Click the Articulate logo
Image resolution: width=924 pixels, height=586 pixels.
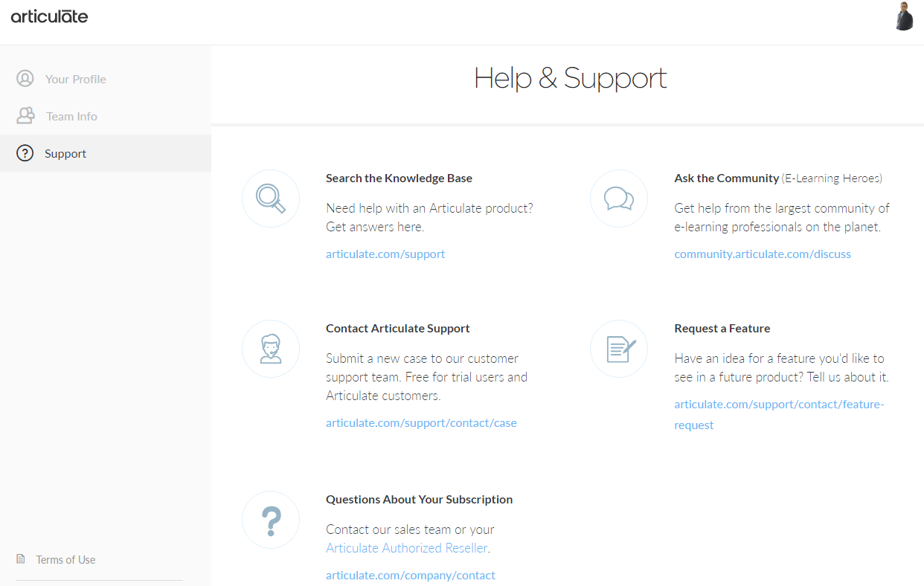[x=49, y=16]
